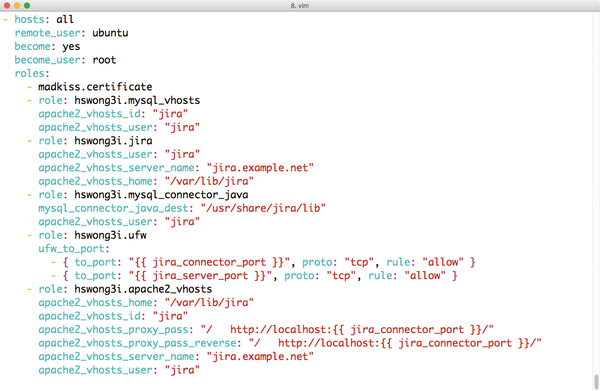Click the value "ubuntu"
Viewport: 600px width, 391px height.
110,33
